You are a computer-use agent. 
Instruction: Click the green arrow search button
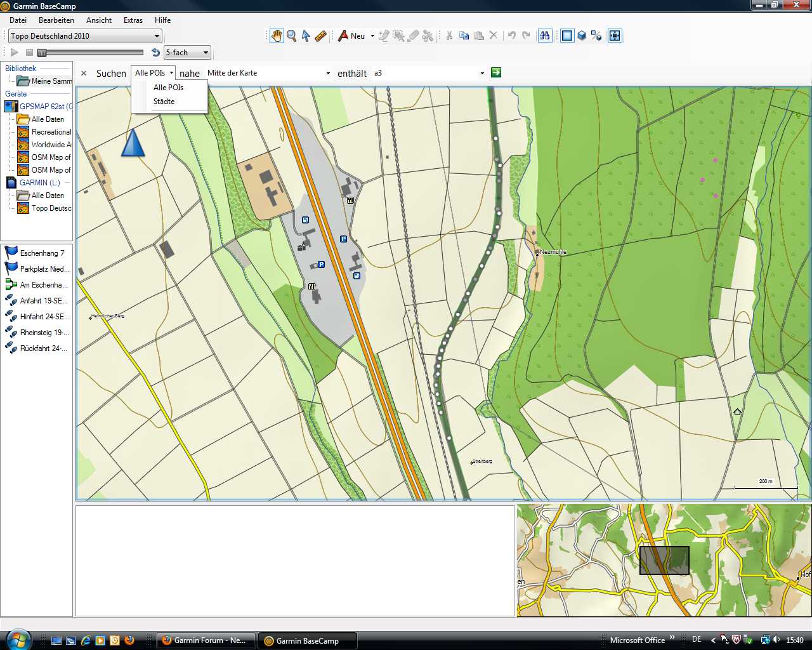point(496,72)
